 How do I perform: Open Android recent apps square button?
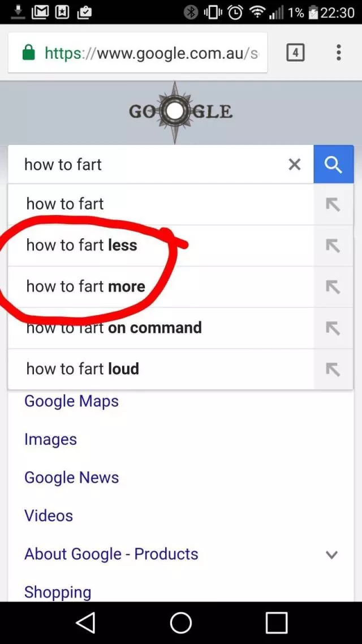click(x=276, y=622)
